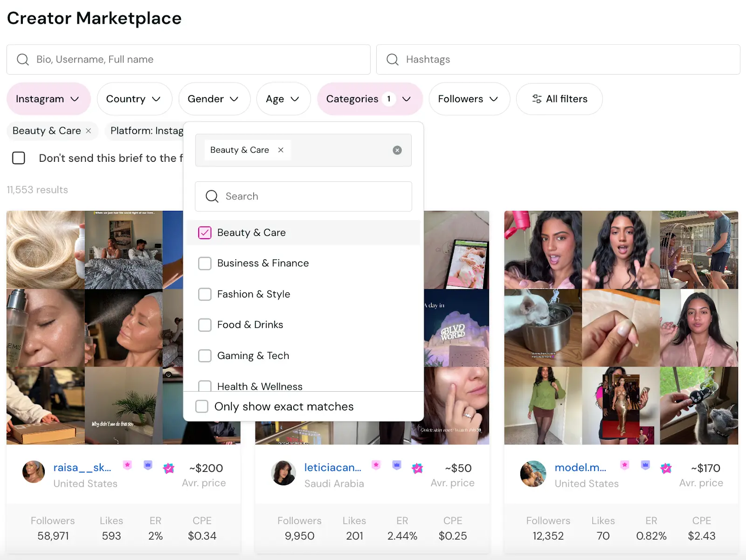
Task: Click the clear-all circle icon in the category selector
Action: click(397, 150)
